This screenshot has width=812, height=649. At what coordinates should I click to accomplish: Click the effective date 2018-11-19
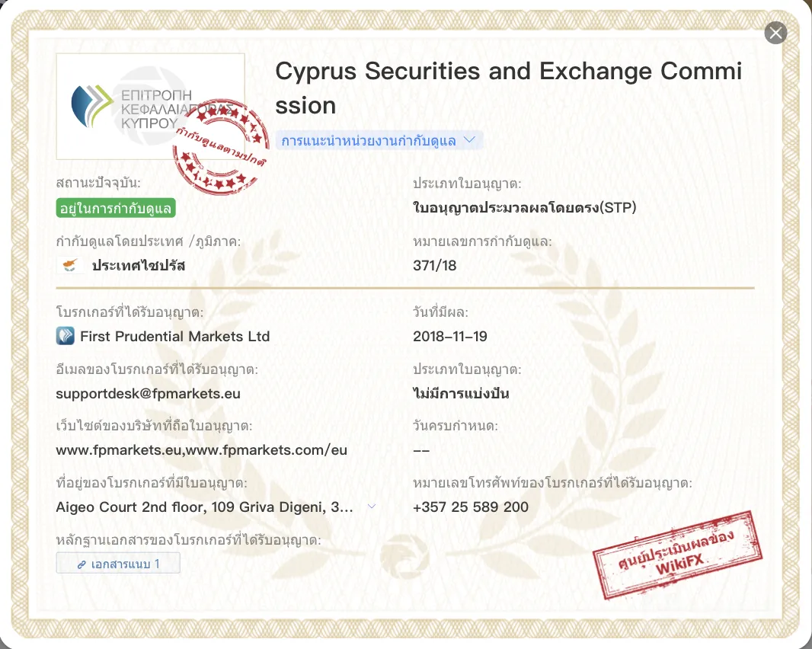tap(450, 337)
